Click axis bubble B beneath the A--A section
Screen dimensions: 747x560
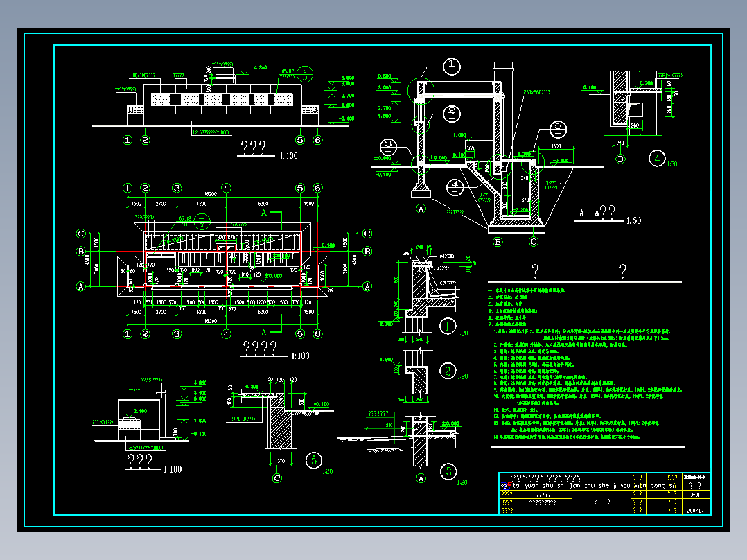coord(498,242)
